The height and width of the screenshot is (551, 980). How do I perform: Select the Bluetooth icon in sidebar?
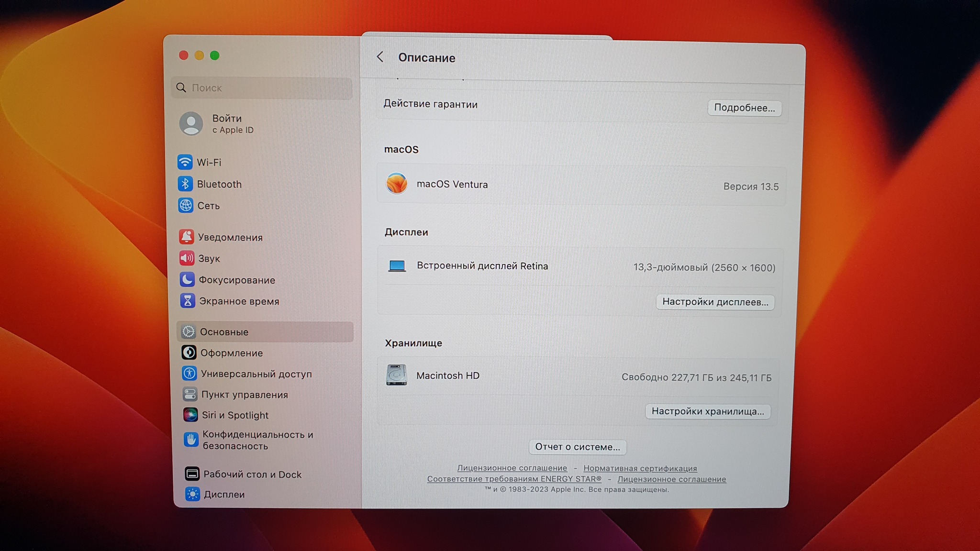tap(185, 184)
